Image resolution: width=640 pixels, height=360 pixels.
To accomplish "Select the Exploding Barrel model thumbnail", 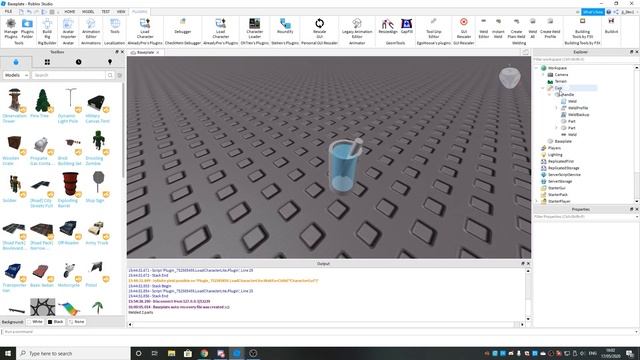I will click(x=70, y=184).
